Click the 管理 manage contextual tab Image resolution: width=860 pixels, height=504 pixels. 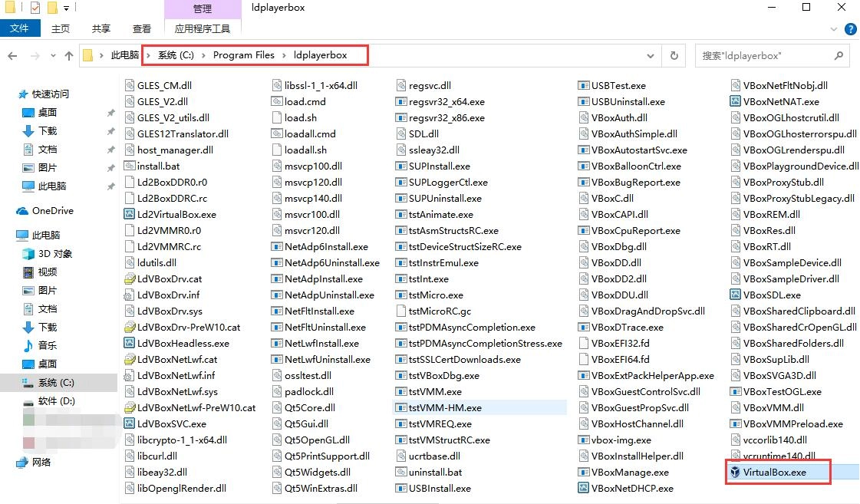(203, 8)
